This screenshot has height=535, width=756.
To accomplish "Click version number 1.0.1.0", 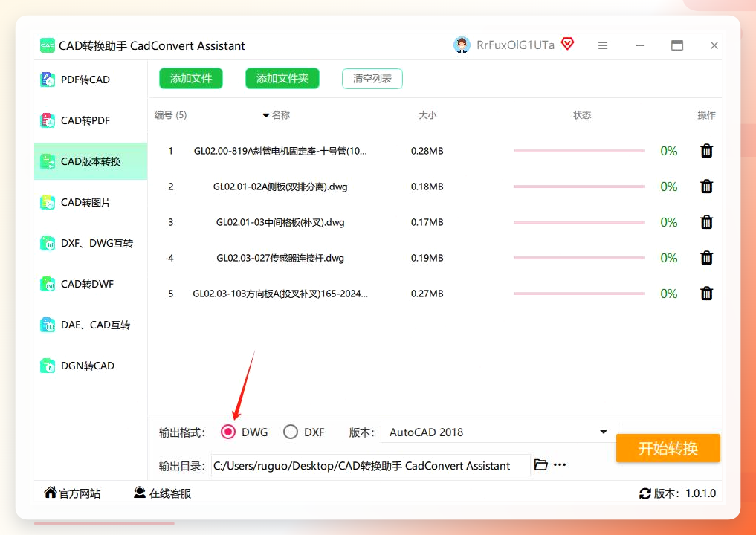I will 700,493.
